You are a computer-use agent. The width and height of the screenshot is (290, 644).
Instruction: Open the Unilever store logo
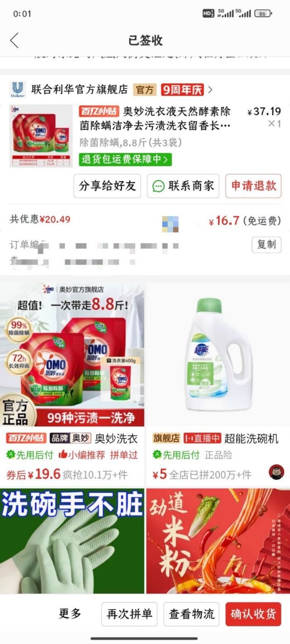click(x=18, y=90)
